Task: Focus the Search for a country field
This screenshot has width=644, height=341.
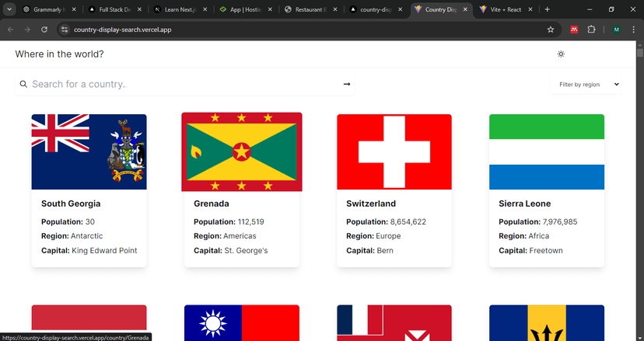Action: (185, 84)
